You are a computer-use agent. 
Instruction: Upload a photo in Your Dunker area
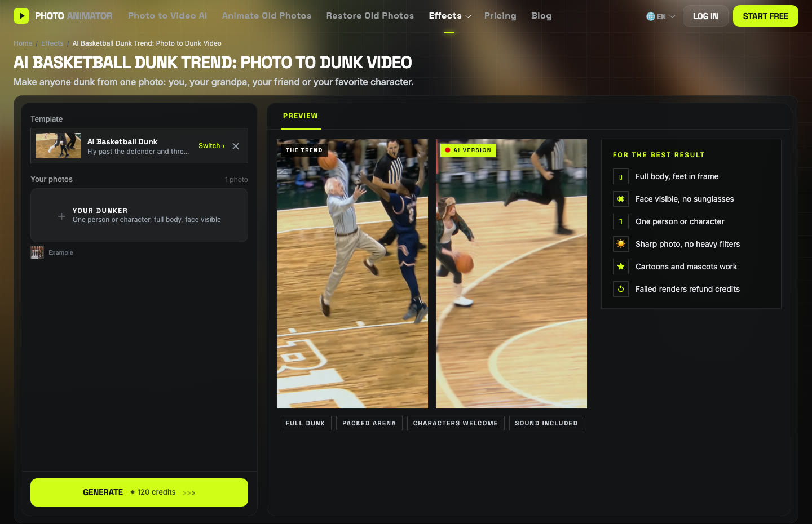(x=139, y=215)
